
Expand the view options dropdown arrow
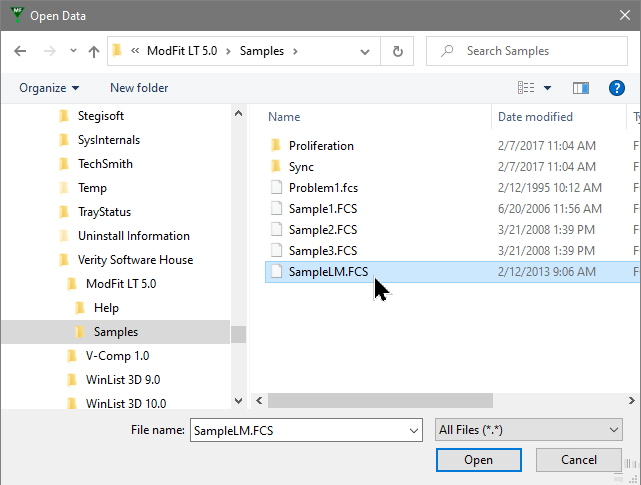tap(548, 88)
